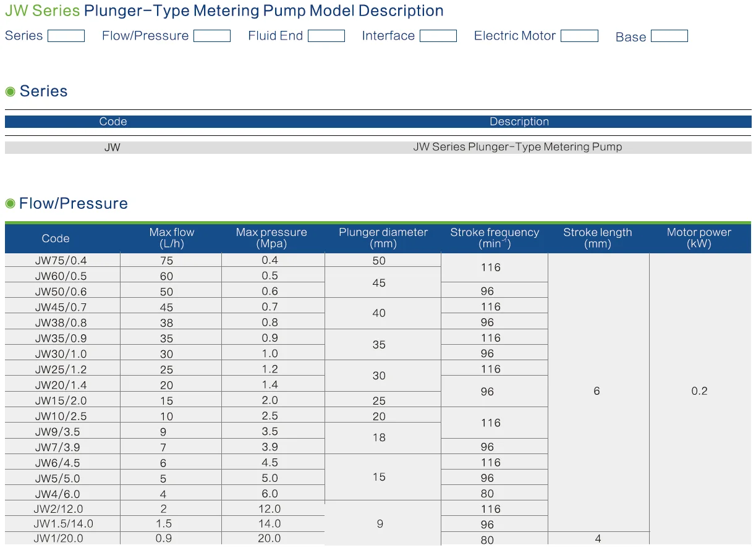Click the JW2/12.0 code cell
Screen dimensions: 756x548
tap(58, 508)
